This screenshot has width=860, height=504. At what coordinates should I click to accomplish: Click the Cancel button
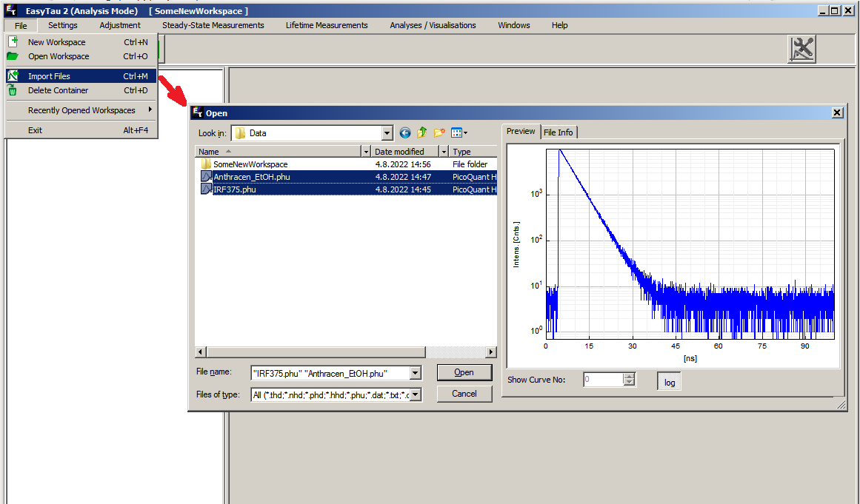point(464,394)
